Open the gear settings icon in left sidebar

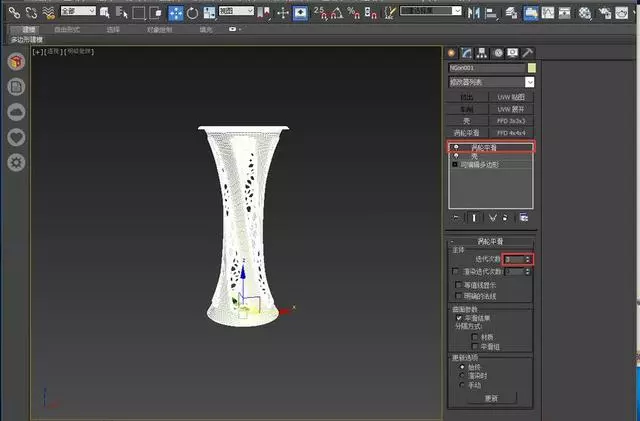[x=16, y=162]
